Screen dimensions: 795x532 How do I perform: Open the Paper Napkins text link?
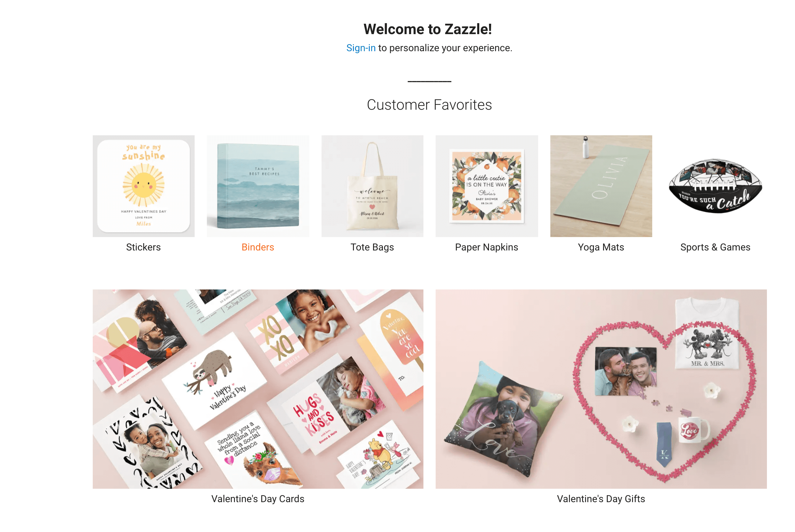[x=487, y=247]
